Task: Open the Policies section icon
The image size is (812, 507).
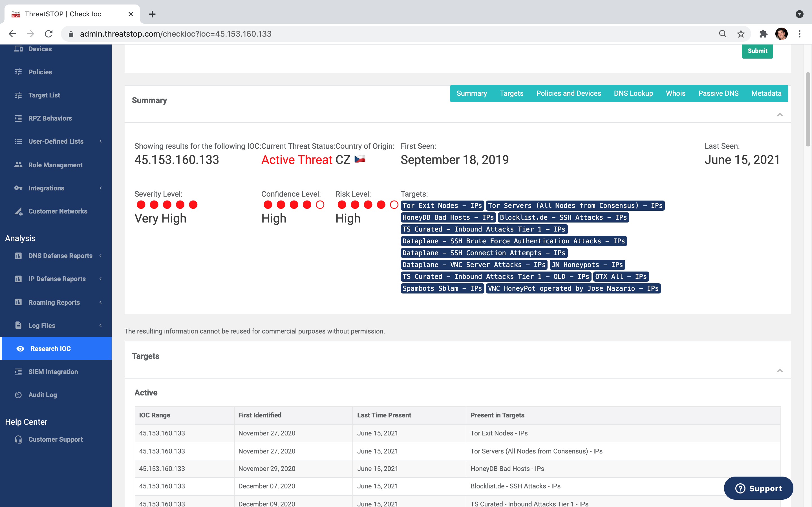Action: click(x=18, y=72)
